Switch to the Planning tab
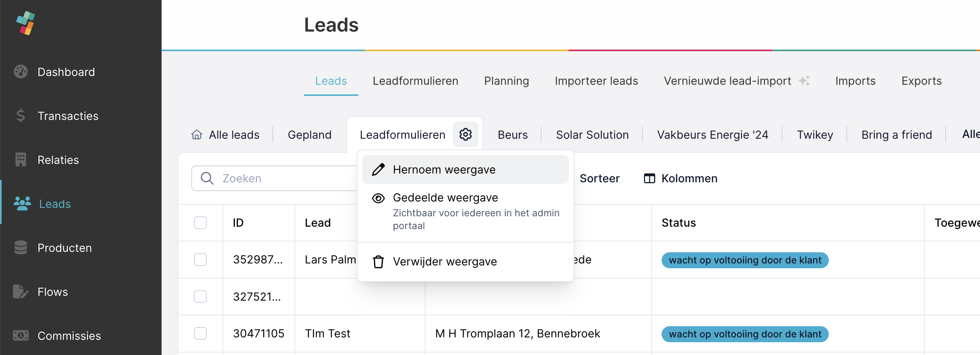The image size is (980, 355). click(x=506, y=81)
